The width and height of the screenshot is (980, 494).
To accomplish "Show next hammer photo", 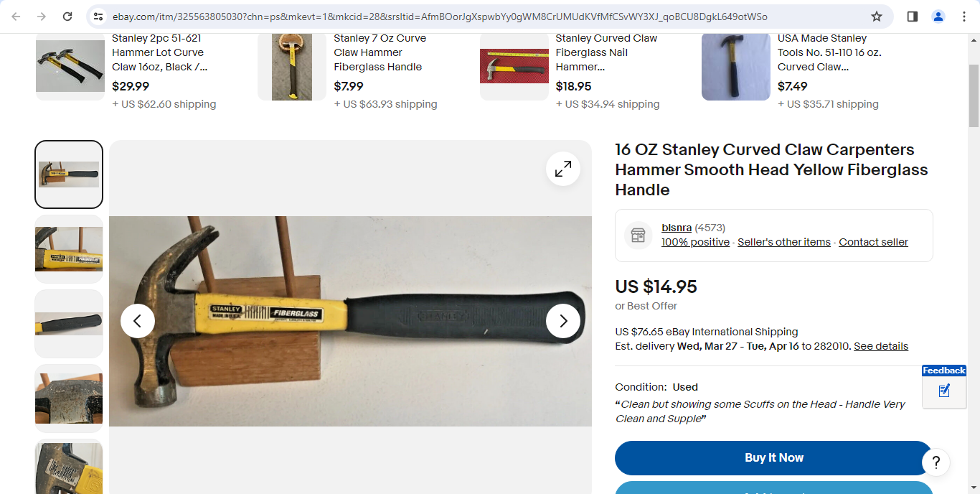I will (x=563, y=321).
